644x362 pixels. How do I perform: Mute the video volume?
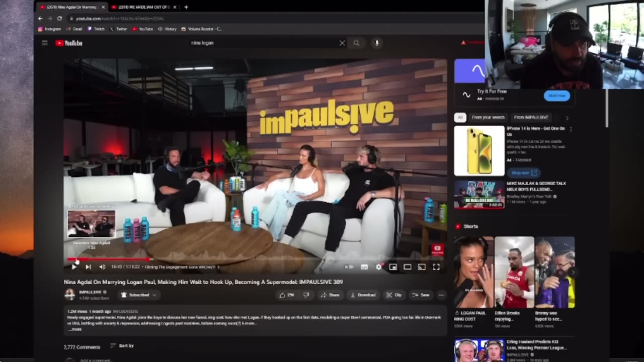coord(102,267)
